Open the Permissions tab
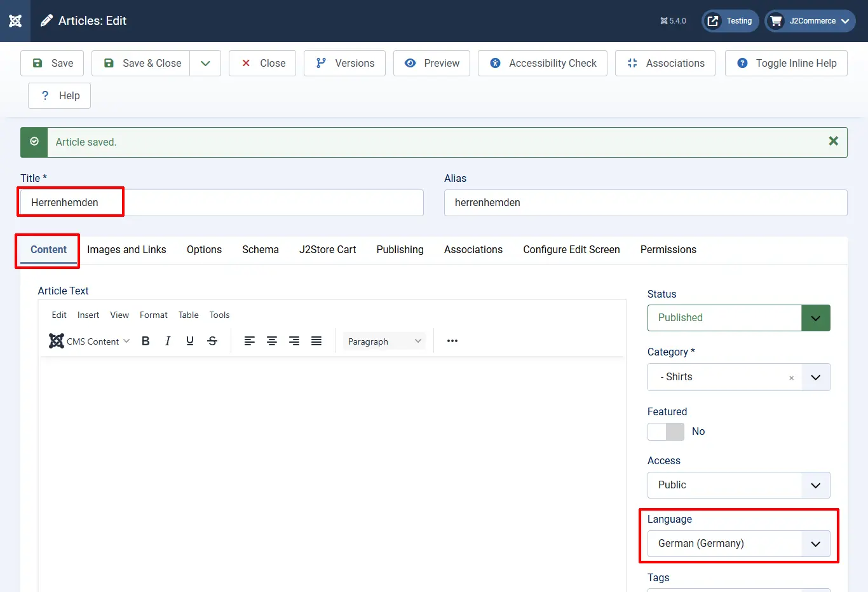 pyautogui.click(x=668, y=250)
